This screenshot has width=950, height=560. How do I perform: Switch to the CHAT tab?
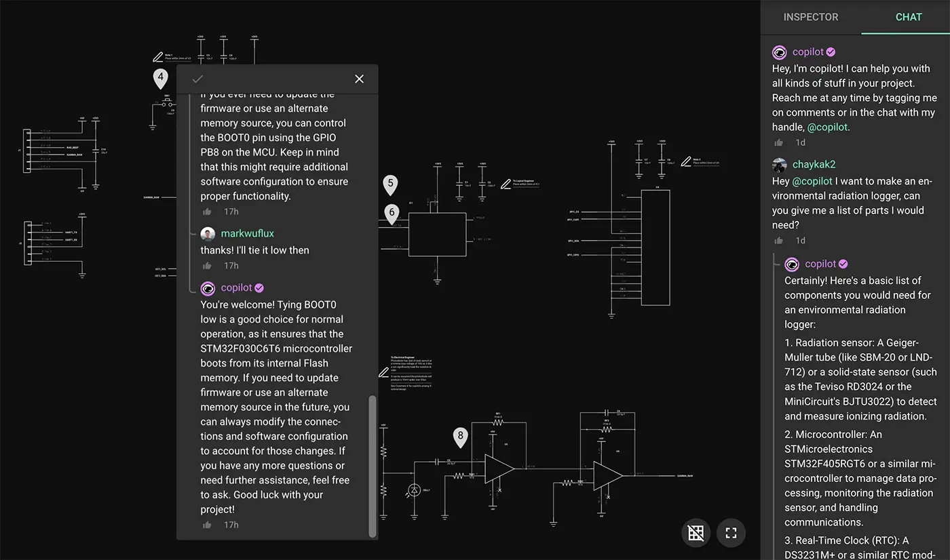pyautogui.click(x=909, y=17)
